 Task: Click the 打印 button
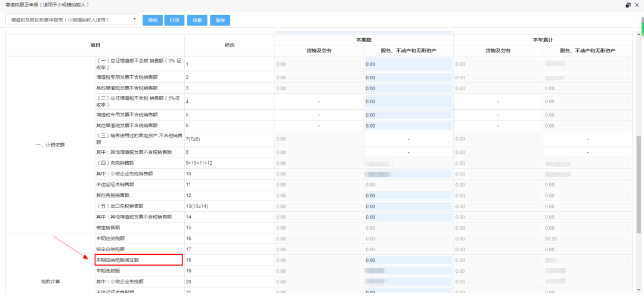click(x=174, y=20)
